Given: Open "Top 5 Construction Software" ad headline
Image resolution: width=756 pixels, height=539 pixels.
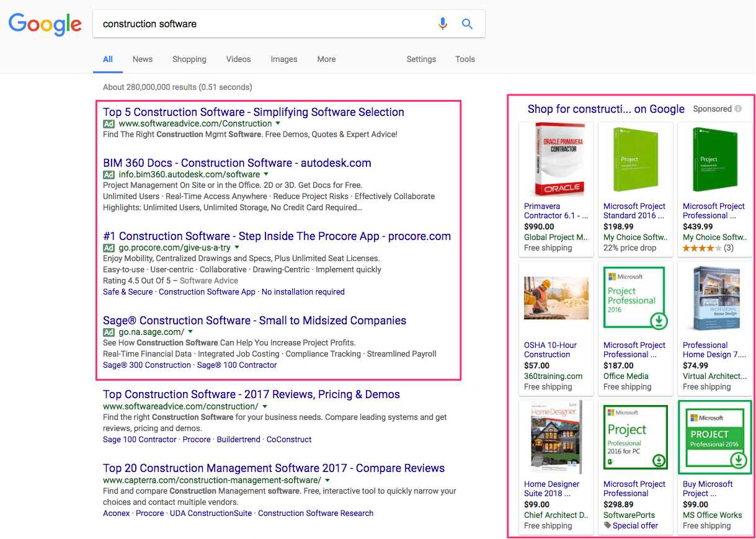Looking at the screenshot, I should (x=254, y=112).
